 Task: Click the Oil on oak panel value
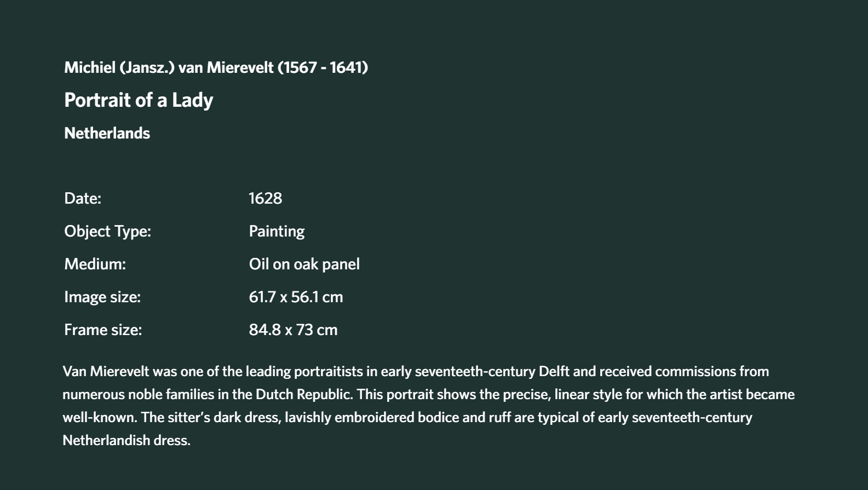304,264
